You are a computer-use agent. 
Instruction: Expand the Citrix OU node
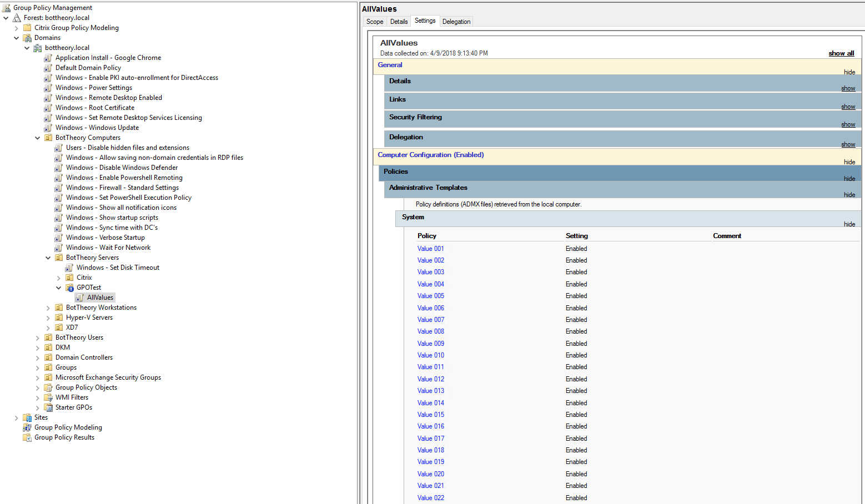tap(59, 278)
